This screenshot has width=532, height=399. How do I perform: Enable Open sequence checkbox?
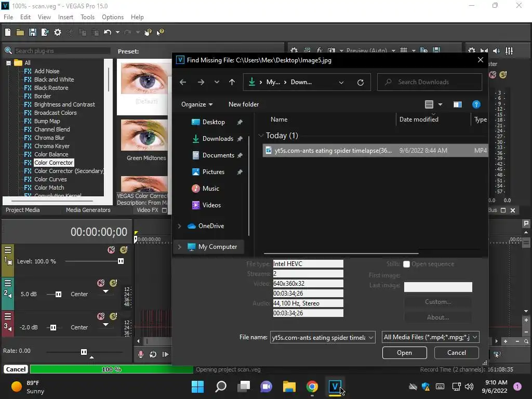(x=406, y=264)
